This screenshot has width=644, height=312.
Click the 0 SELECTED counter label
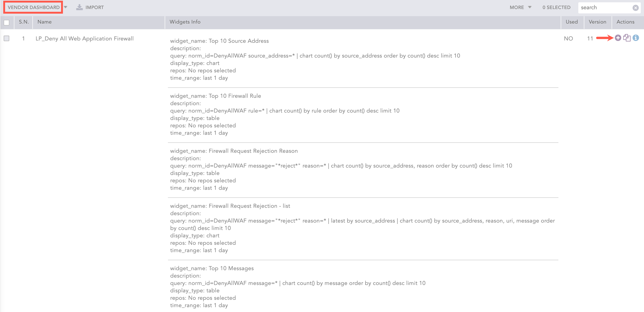coord(556,7)
